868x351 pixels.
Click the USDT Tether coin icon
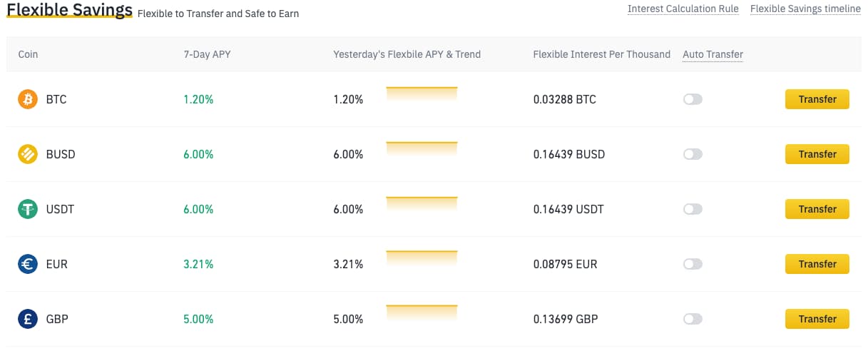28,209
